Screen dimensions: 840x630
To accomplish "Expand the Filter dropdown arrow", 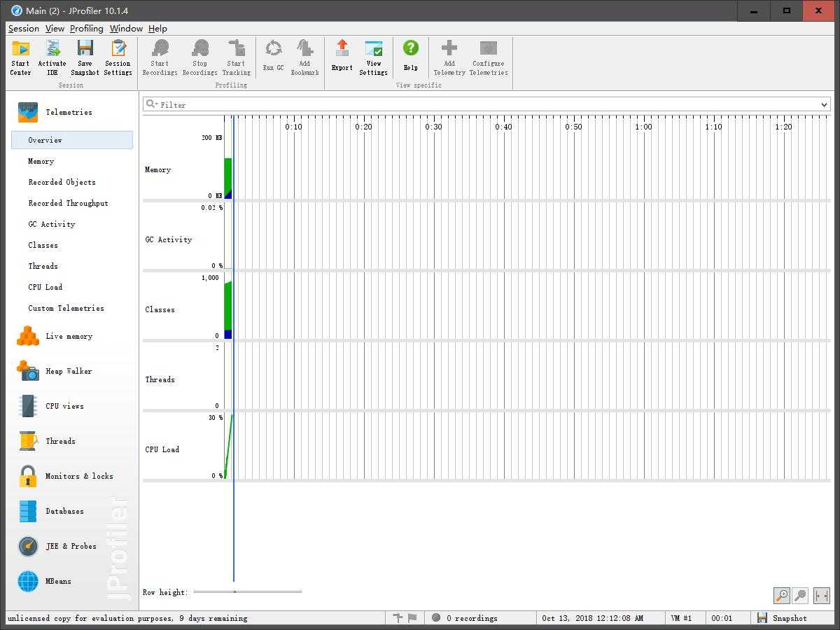I will point(824,105).
